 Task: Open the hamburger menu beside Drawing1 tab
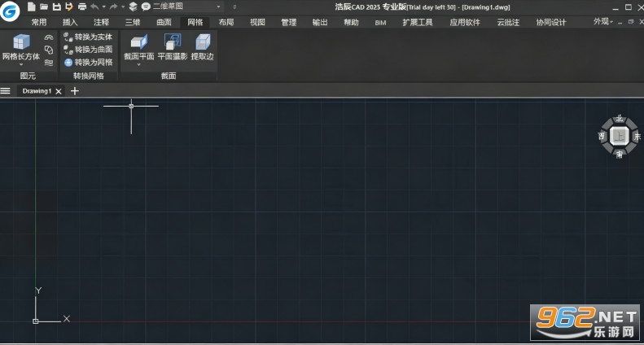(x=5, y=91)
